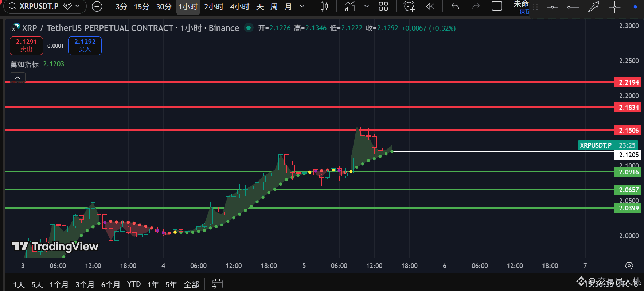Set the date range to 6个月
644x291 pixels.
110,284
